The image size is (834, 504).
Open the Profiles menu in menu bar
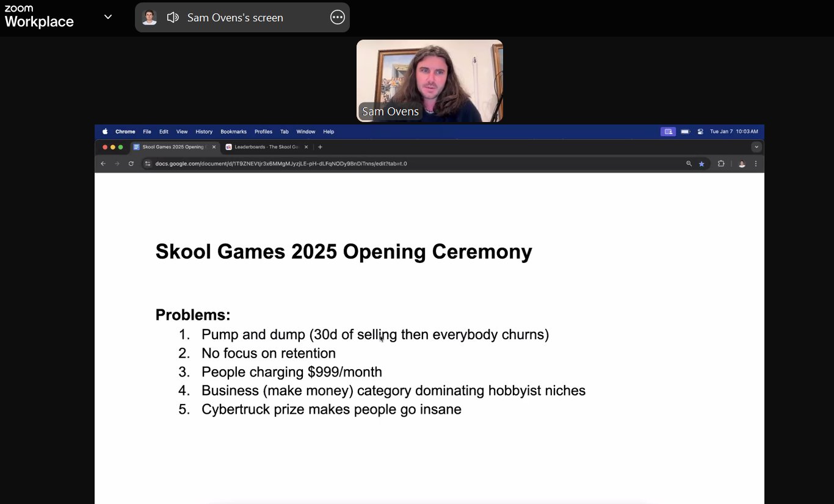pyautogui.click(x=263, y=132)
